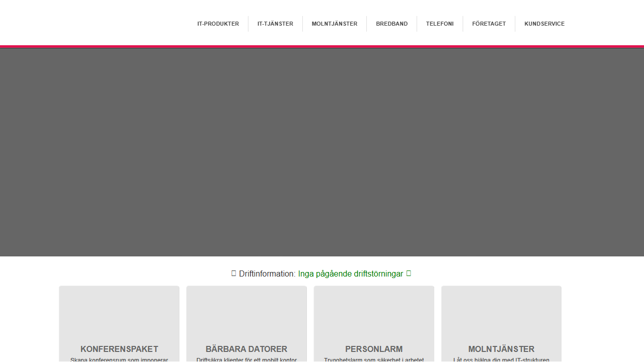This screenshot has width=644, height=362.
Task: Open the PERSONLARM card heading
Action: 374,349
